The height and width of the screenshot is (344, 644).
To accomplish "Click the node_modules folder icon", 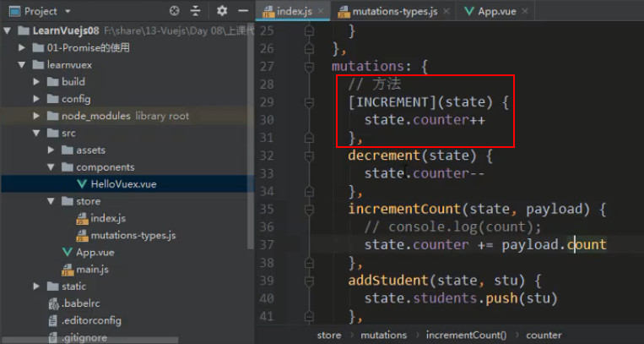I will tap(52, 116).
